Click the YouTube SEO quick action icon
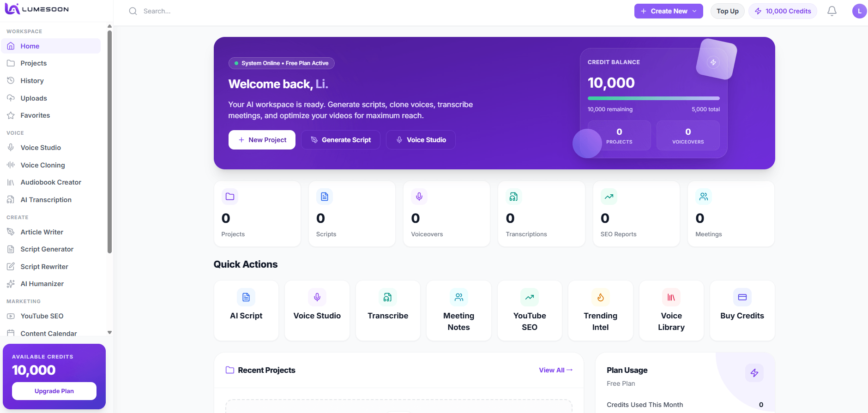The height and width of the screenshot is (413, 868). (530, 297)
